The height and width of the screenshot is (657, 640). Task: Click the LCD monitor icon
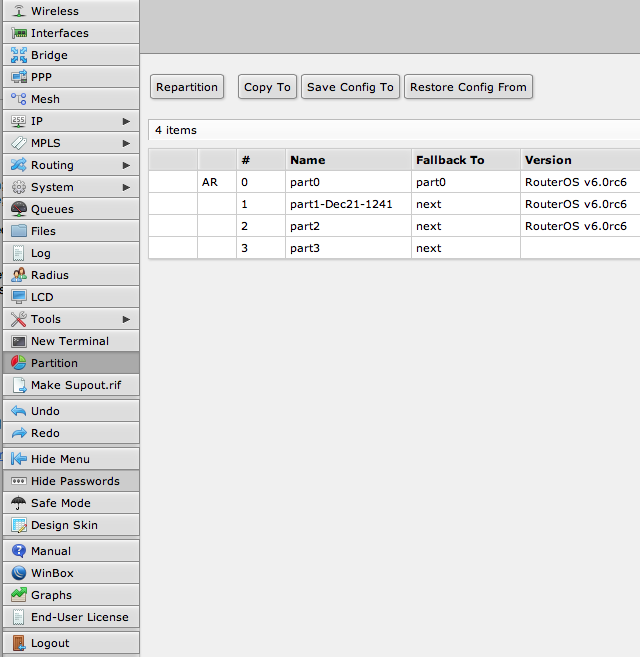point(19,297)
